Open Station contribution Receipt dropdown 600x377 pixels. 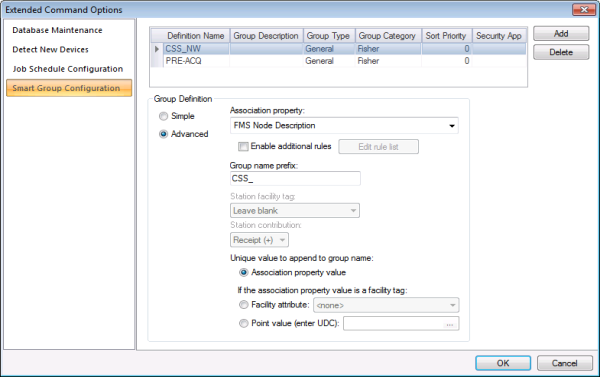[x=259, y=240]
